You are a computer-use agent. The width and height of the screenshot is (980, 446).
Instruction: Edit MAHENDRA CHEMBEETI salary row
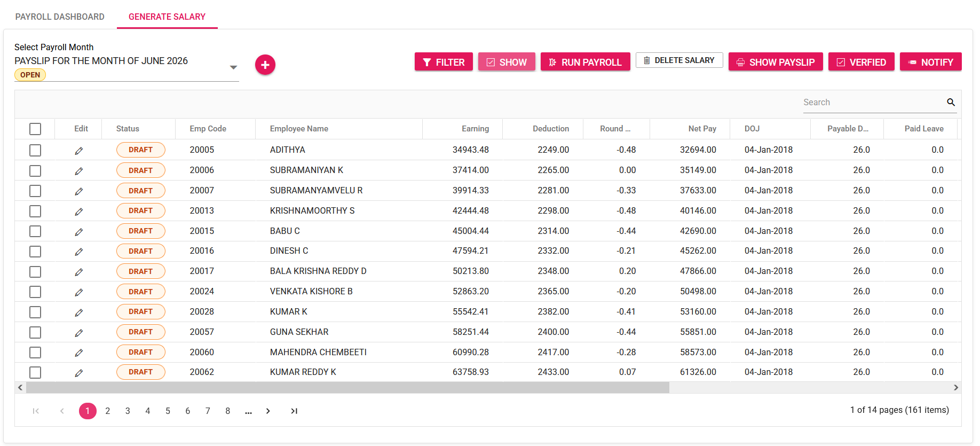[x=79, y=353]
